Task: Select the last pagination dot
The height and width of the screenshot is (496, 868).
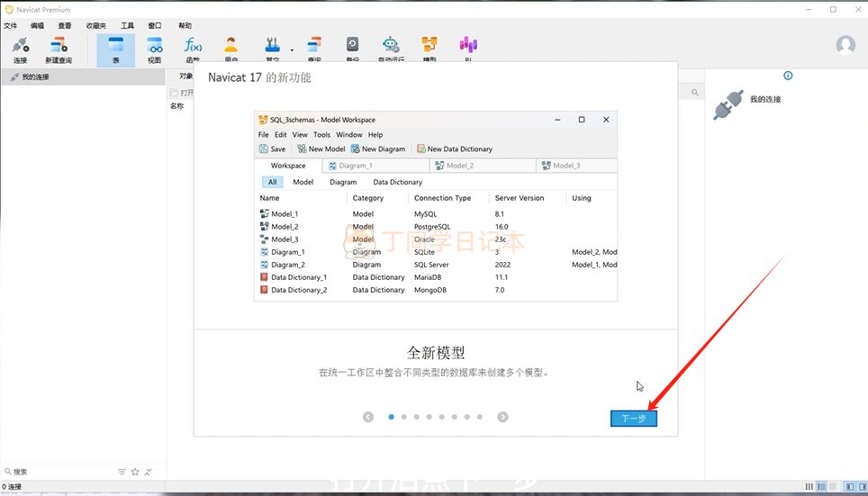Action: point(480,417)
